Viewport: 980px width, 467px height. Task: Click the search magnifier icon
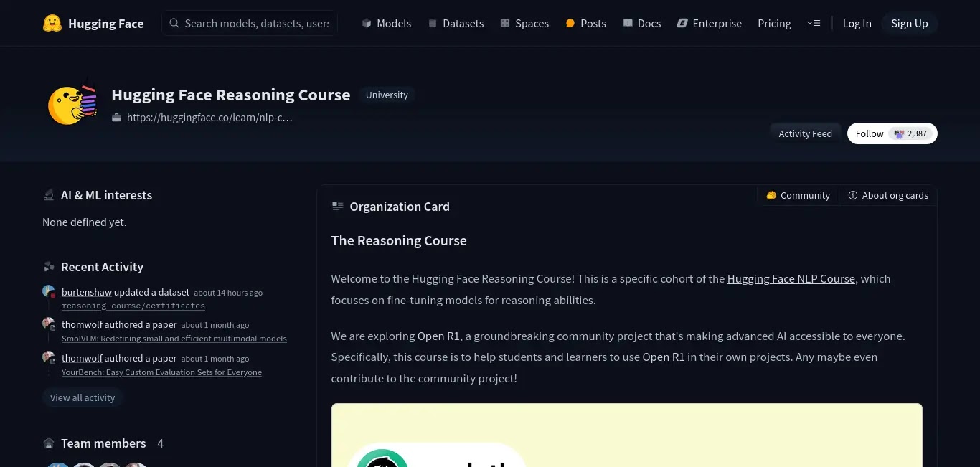click(x=174, y=23)
